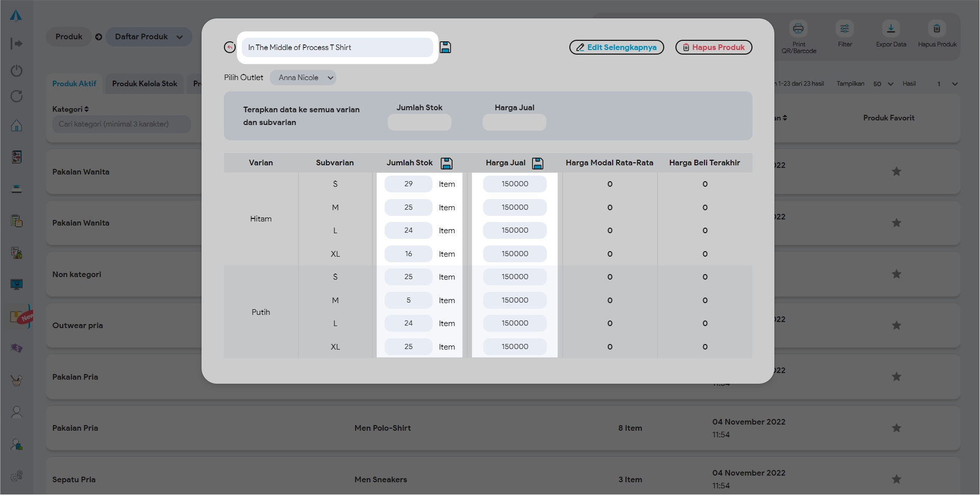Switch to the Produk Kelola Stok tab
This screenshot has width=980, height=495.
tap(144, 84)
